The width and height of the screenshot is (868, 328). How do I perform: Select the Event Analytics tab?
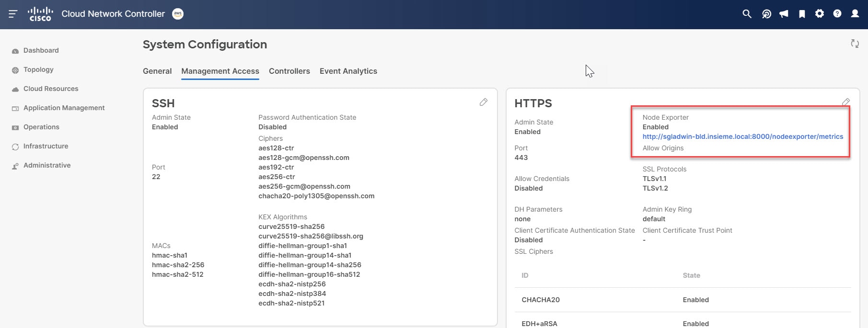click(348, 71)
